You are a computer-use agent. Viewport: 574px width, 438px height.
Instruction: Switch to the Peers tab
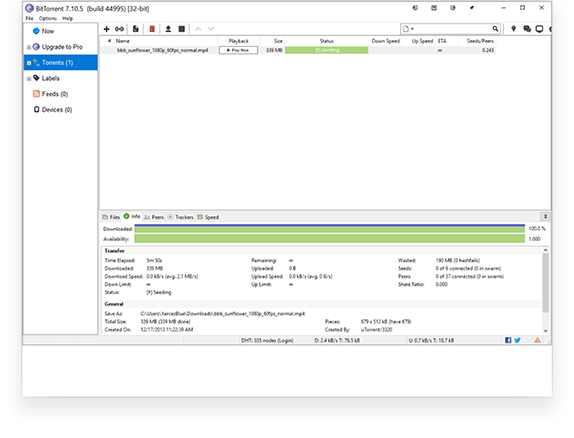click(x=154, y=217)
